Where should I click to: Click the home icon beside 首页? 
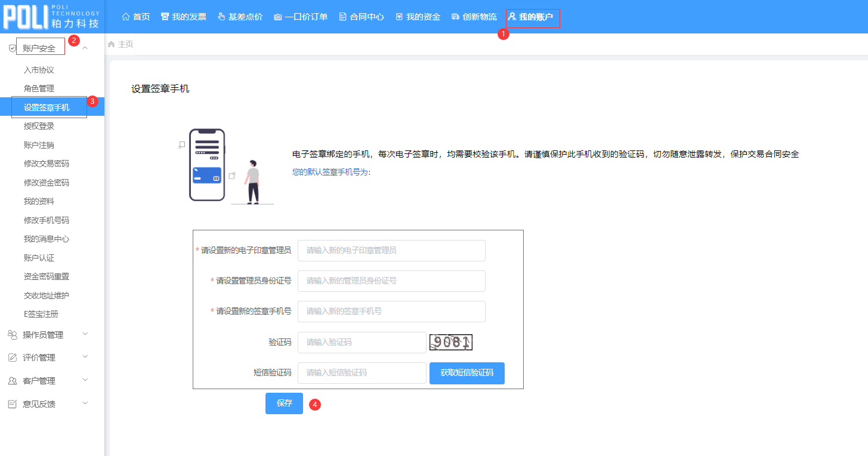pos(126,17)
